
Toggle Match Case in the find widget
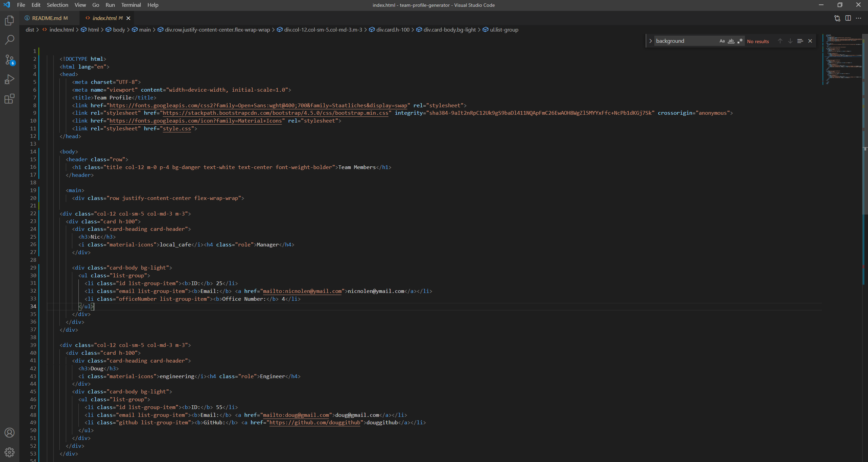(x=721, y=41)
